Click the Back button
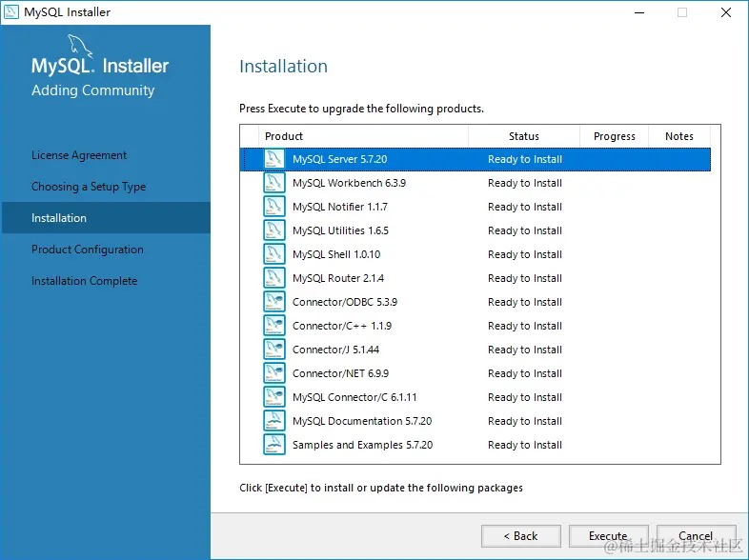The image size is (749, 560). (520, 536)
